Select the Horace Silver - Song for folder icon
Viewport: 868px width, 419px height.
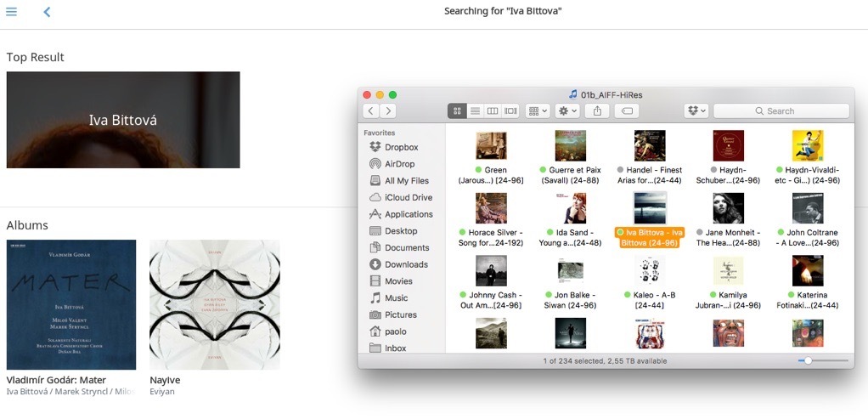[x=491, y=208]
